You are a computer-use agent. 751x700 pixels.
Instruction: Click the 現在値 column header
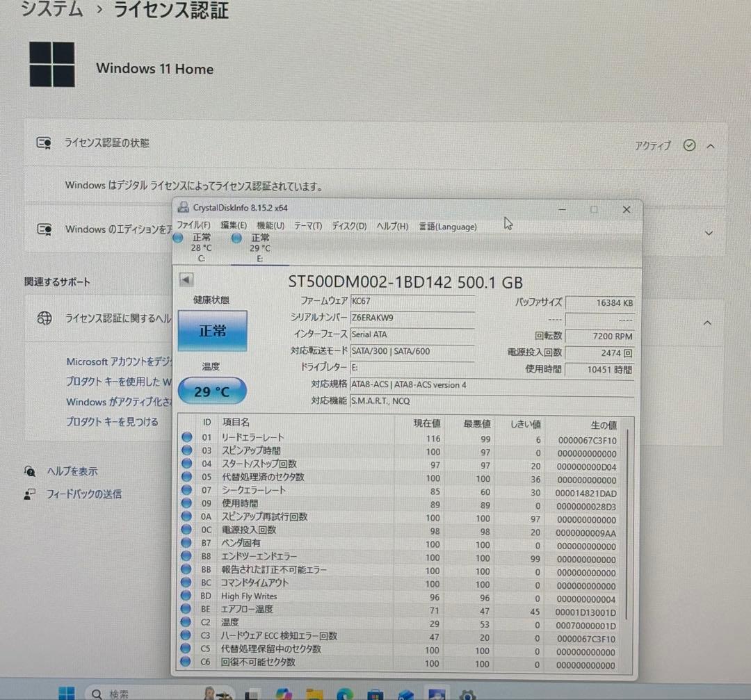(x=427, y=423)
